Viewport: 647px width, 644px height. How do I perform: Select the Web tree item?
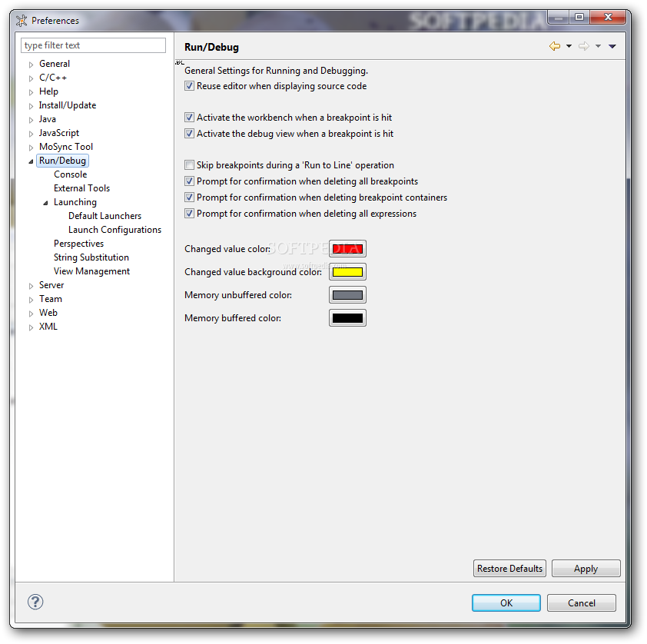click(x=48, y=313)
